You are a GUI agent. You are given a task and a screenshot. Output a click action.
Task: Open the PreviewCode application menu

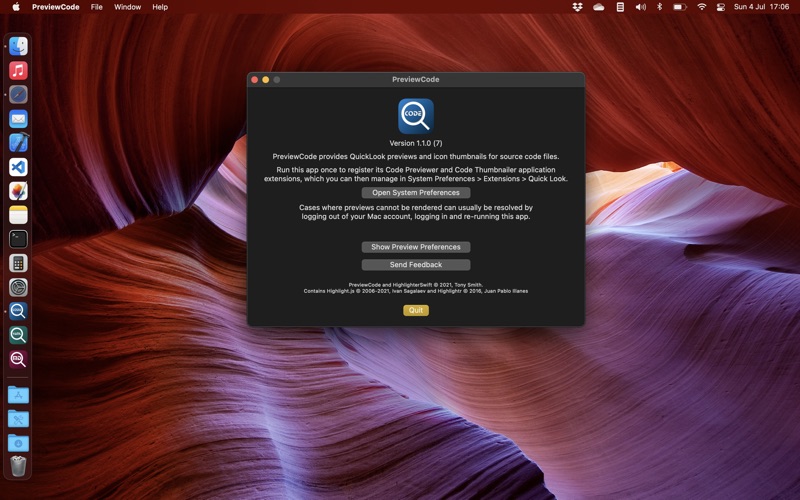(x=56, y=7)
